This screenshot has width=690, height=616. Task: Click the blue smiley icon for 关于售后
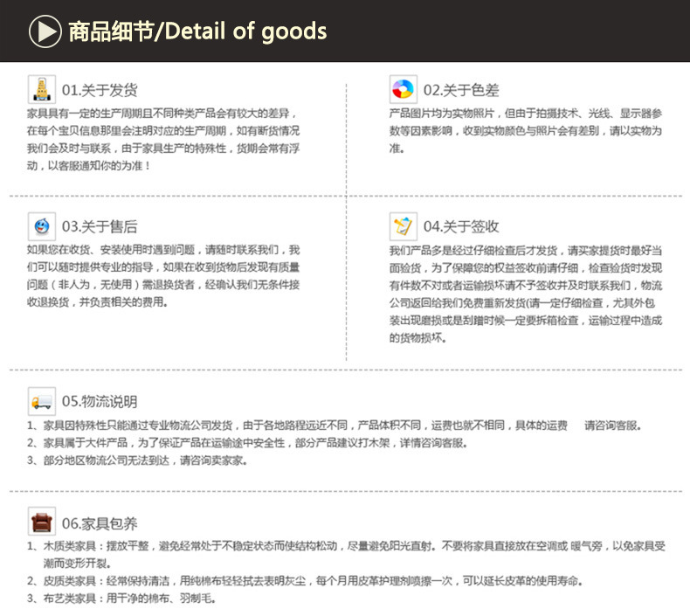[x=42, y=226]
